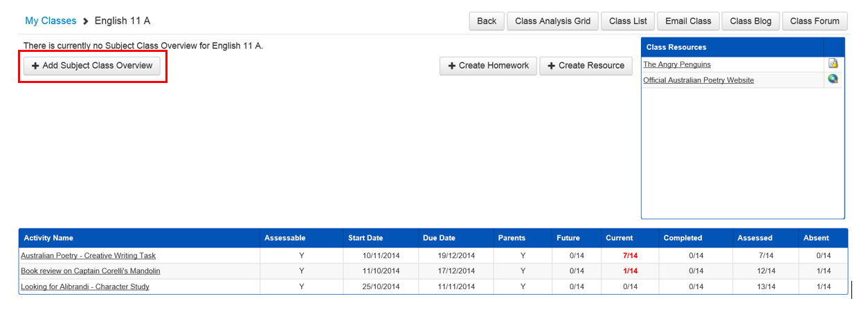Click the Activity Name column header

(48, 238)
